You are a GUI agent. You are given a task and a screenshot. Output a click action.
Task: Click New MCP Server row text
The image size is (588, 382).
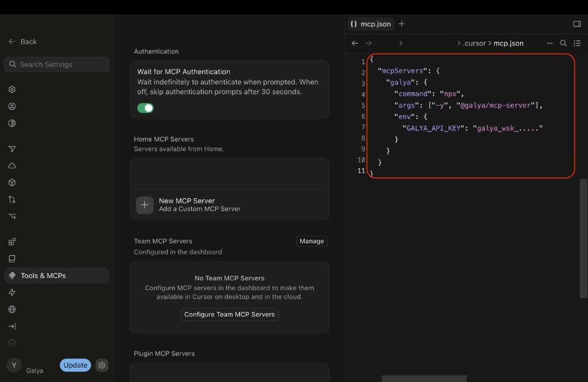[187, 200]
